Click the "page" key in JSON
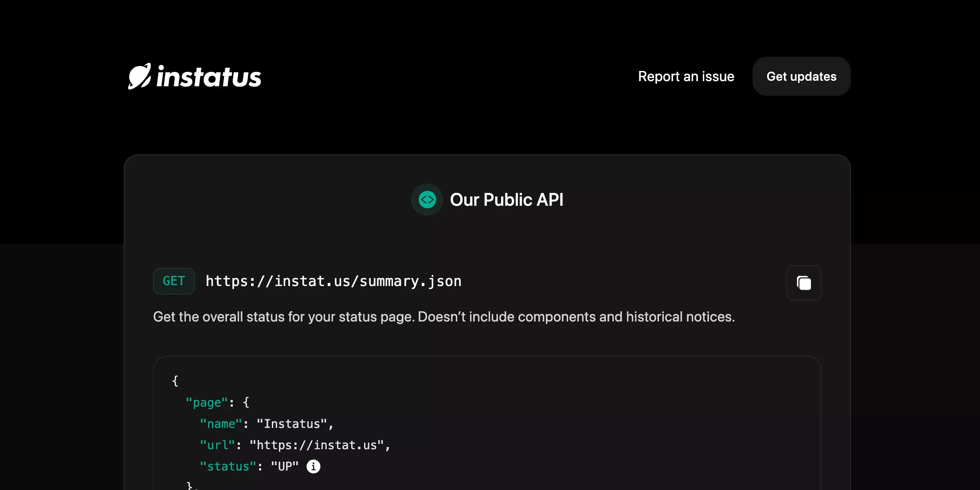The height and width of the screenshot is (490, 980). (x=207, y=403)
